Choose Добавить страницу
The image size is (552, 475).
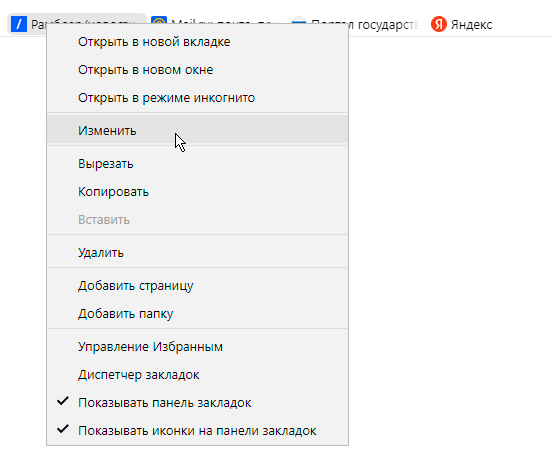tap(197, 286)
